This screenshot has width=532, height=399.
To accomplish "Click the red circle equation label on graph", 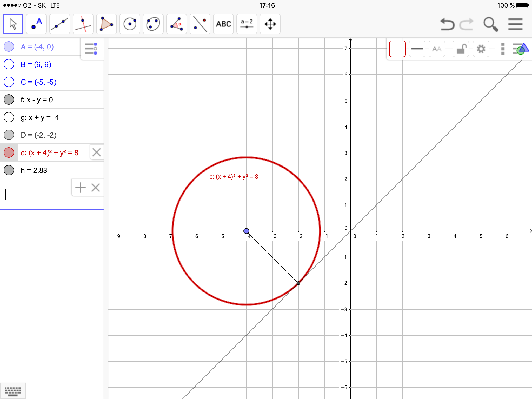I will [234, 177].
